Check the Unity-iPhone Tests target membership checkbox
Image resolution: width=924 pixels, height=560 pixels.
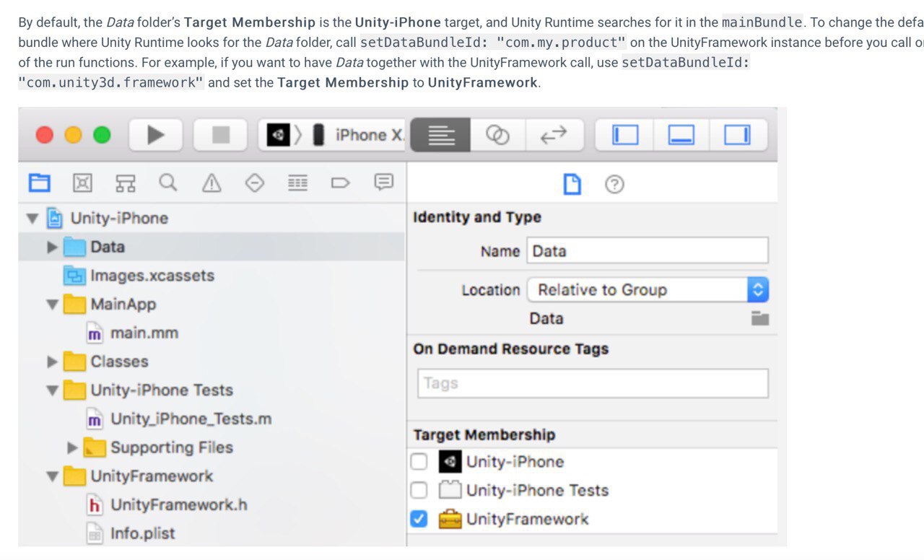click(419, 491)
